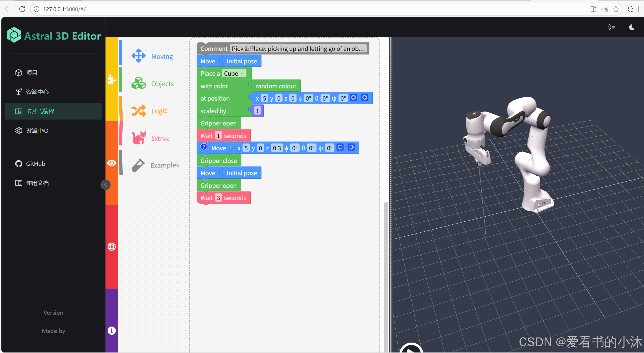The width and height of the screenshot is (644, 353).
Task: Click the random colour block
Action: (276, 86)
